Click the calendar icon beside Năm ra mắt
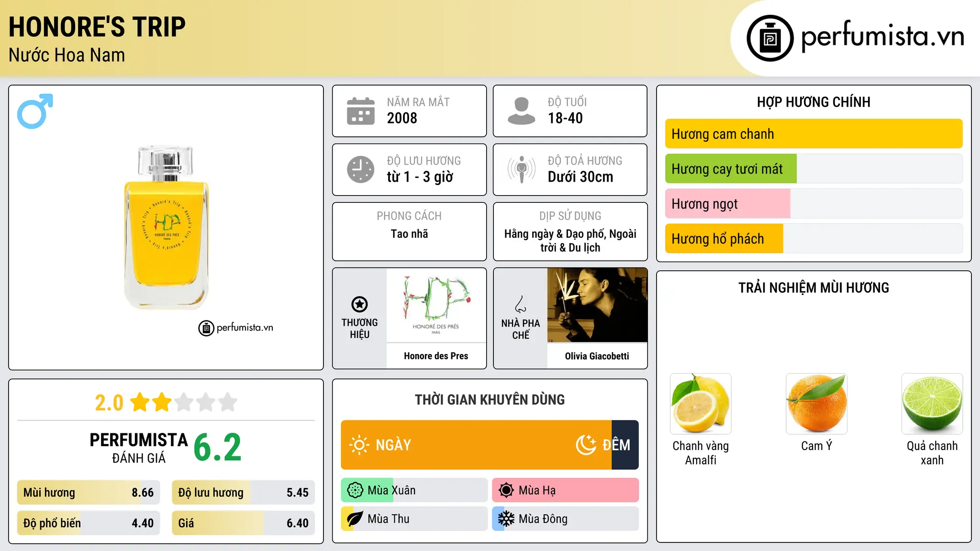 pyautogui.click(x=361, y=111)
